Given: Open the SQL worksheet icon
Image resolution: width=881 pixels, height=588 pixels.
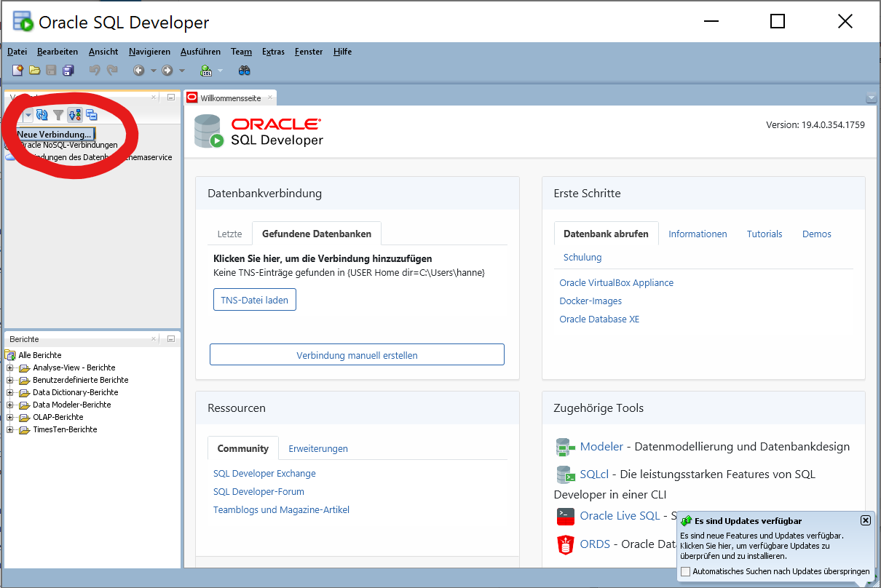Looking at the screenshot, I should [206, 71].
